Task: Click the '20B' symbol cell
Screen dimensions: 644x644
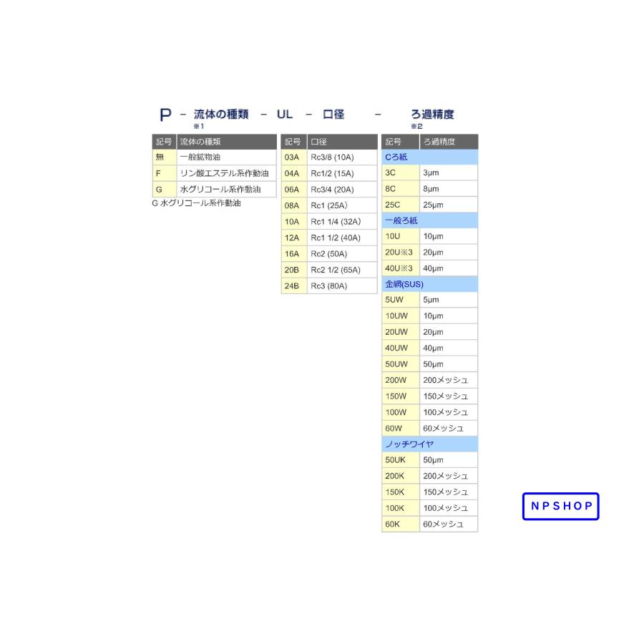Action: [294, 270]
